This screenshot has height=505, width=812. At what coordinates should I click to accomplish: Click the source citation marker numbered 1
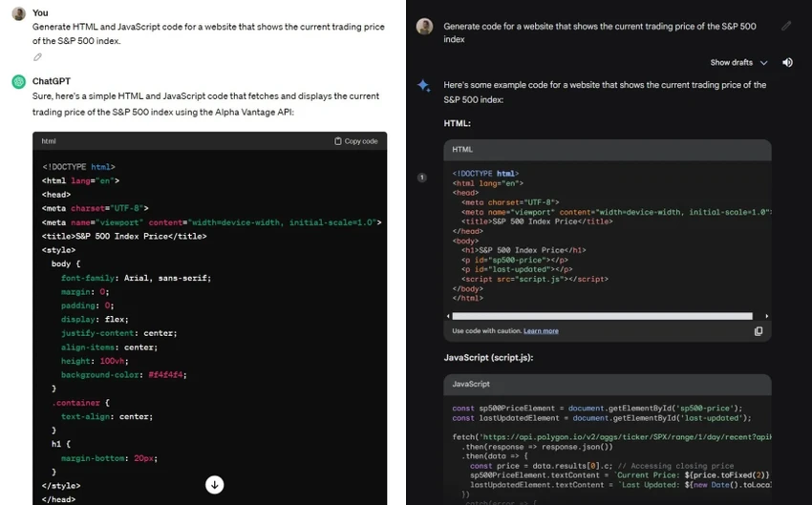pyautogui.click(x=422, y=178)
